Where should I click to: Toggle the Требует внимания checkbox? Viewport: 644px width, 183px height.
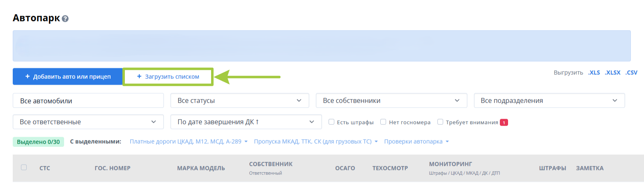coord(440,122)
